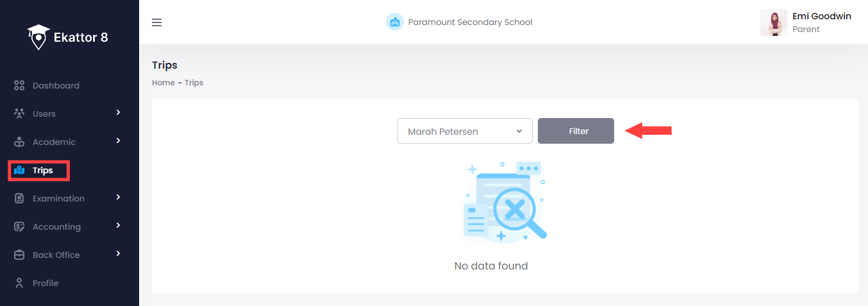Click the Dashboard grid icon
Screen dimensions: 868x306
(x=19, y=85)
